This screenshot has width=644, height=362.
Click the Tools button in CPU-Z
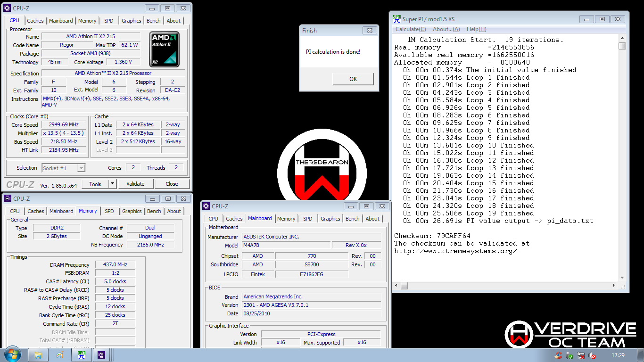[x=95, y=184]
